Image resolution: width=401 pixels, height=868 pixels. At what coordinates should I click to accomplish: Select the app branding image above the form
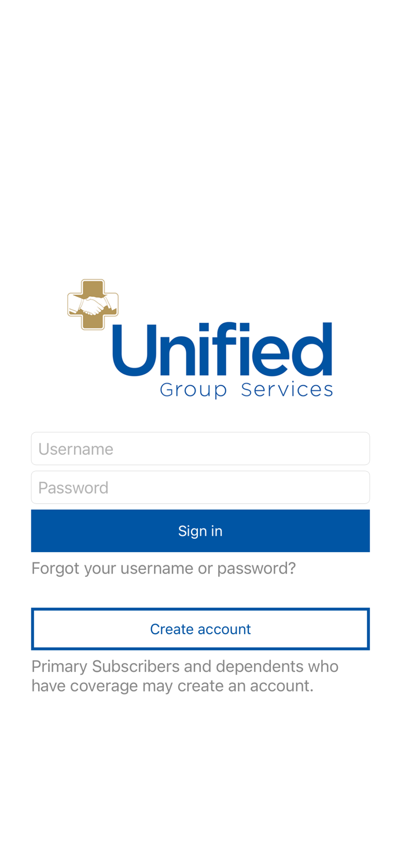200,336
